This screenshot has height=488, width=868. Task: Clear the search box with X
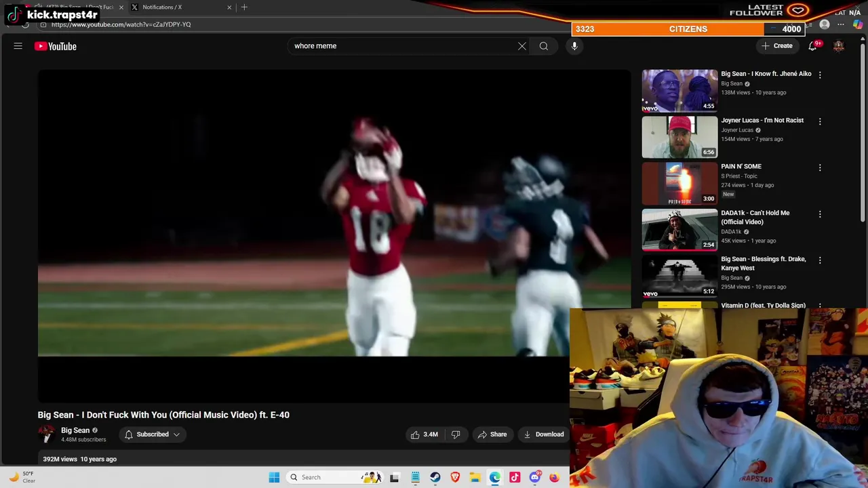tap(522, 46)
